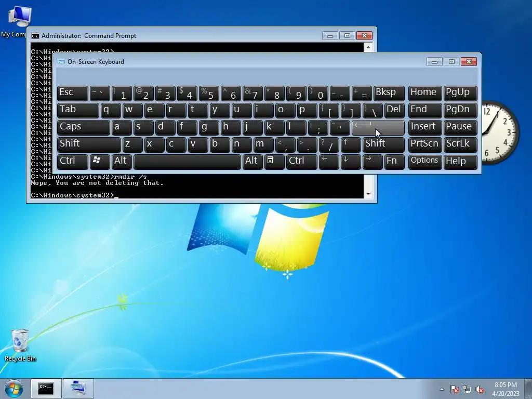
Task: Tap the up arrow key on the keyboard
Action: coord(351,144)
